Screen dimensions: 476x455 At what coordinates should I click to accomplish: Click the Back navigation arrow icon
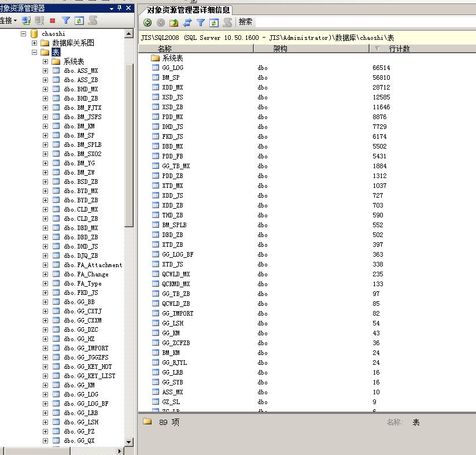point(147,22)
